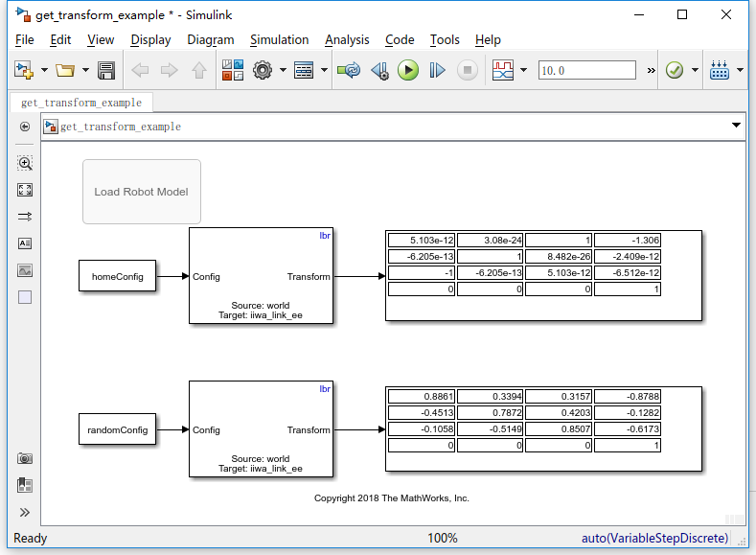Select the get_transform_example tab
The image size is (756, 555).
pos(81,103)
